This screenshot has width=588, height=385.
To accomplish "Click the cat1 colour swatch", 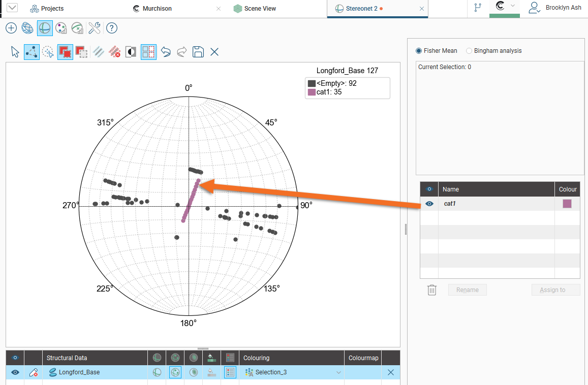I will pyautogui.click(x=567, y=204).
